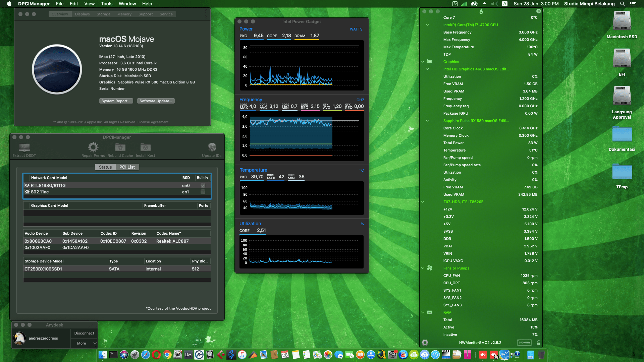Image resolution: width=644 pixels, height=362 pixels.
Task: Collapse the Graphics group
Action: coord(423,62)
